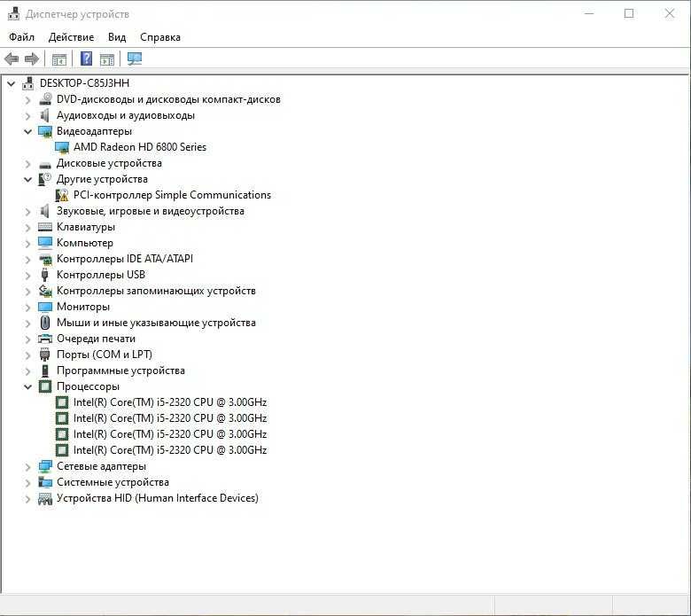
Task: Click the warning icon of PCI-контроллер
Action: pos(62,195)
